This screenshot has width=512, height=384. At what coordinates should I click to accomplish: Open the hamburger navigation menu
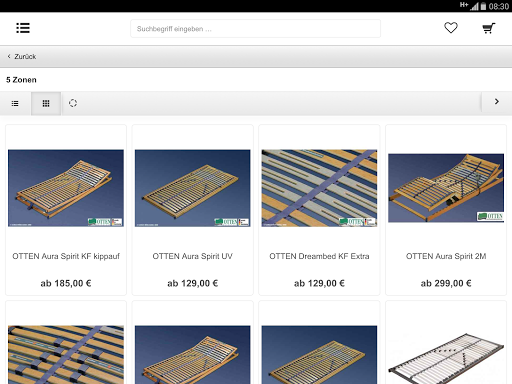[23, 28]
